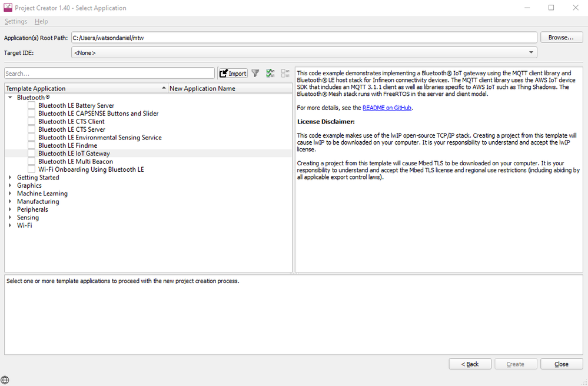The width and height of the screenshot is (588, 386).
Task: Collapse the Bluetooth category
Action: pos(10,98)
